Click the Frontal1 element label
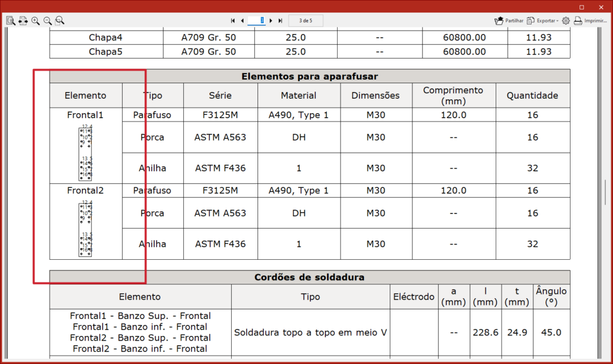The width and height of the screenshot is (613, 364). coord(85,115)
